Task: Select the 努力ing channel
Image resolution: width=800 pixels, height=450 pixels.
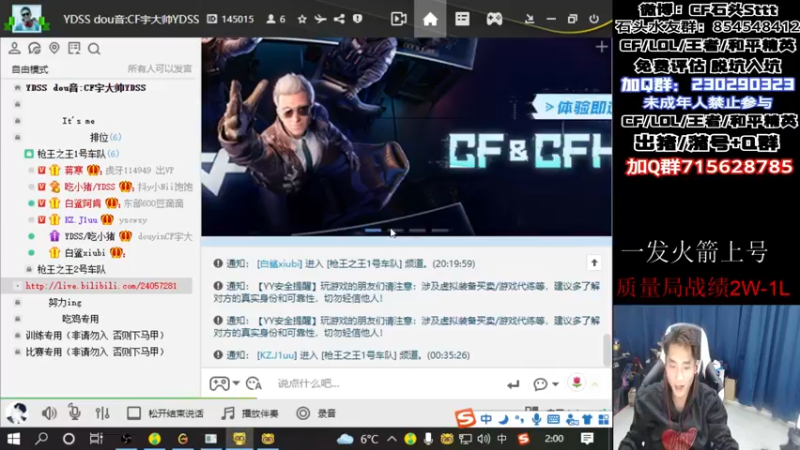Action: coord(65,302)
